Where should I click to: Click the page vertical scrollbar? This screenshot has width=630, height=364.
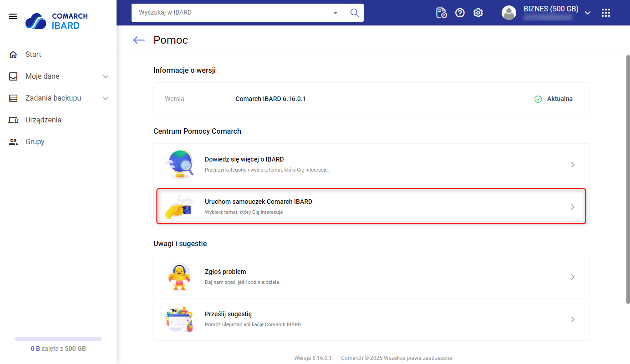628,180
